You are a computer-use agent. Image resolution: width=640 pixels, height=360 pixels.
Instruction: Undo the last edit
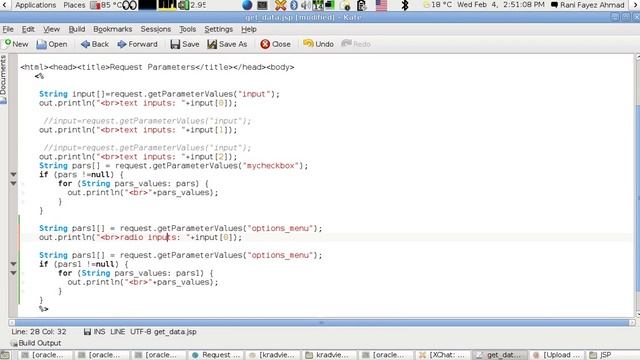pos(318,44)
